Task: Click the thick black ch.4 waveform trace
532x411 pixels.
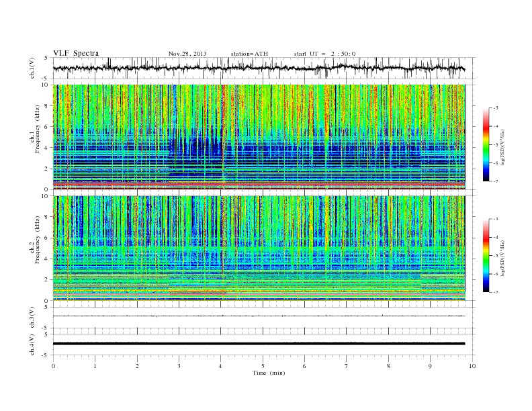Action: click(x=259, y=344)
